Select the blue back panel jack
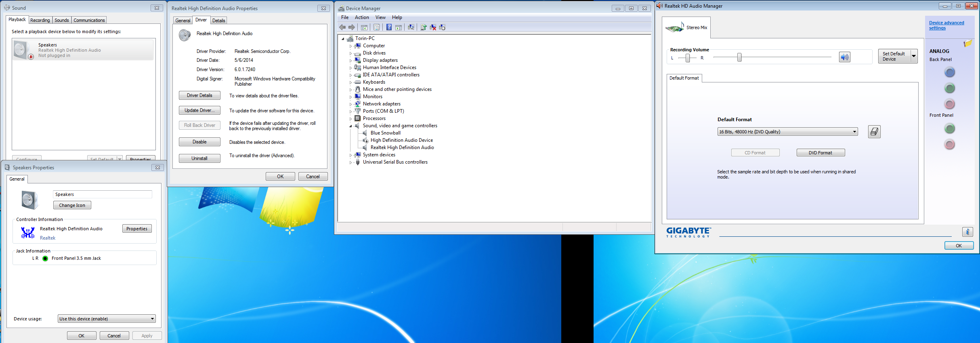 [x=950, y=72]
